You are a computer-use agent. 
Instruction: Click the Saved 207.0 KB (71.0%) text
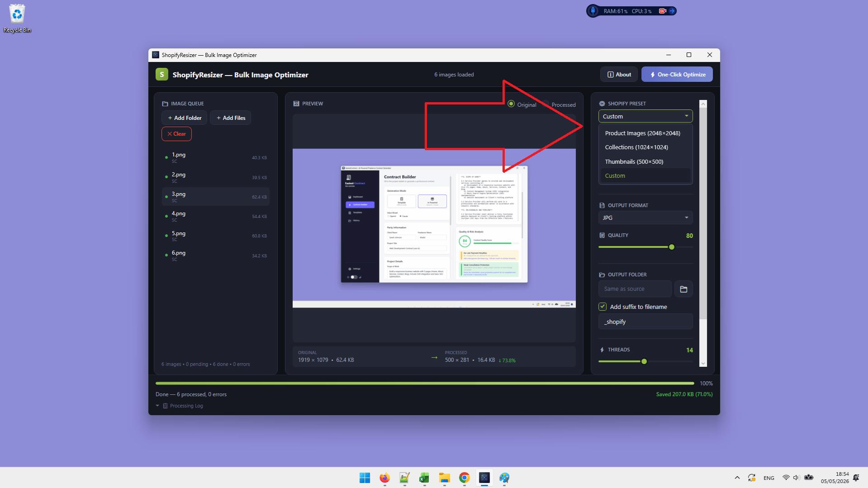[x=684, y=394]
